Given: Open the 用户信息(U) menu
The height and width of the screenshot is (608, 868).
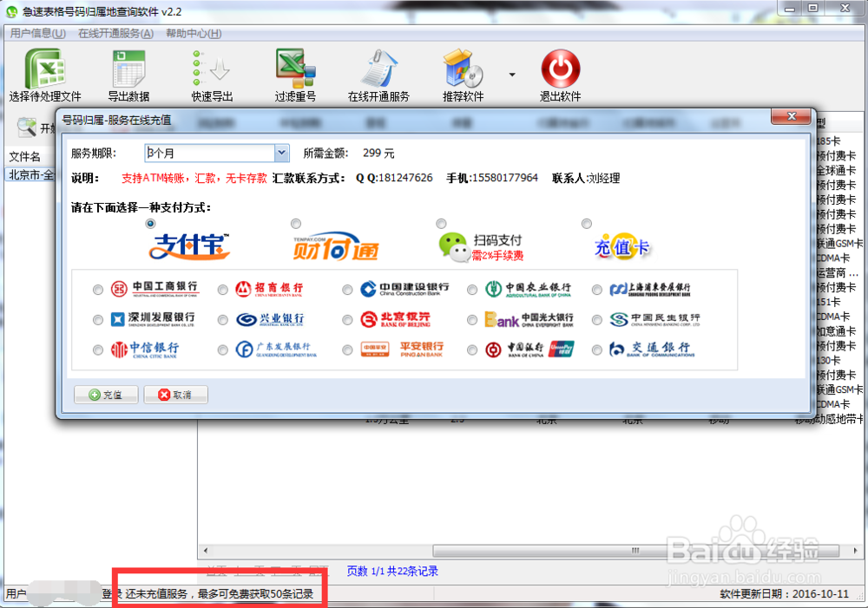Looking at the screenshot, I should [x=37, y=33].
